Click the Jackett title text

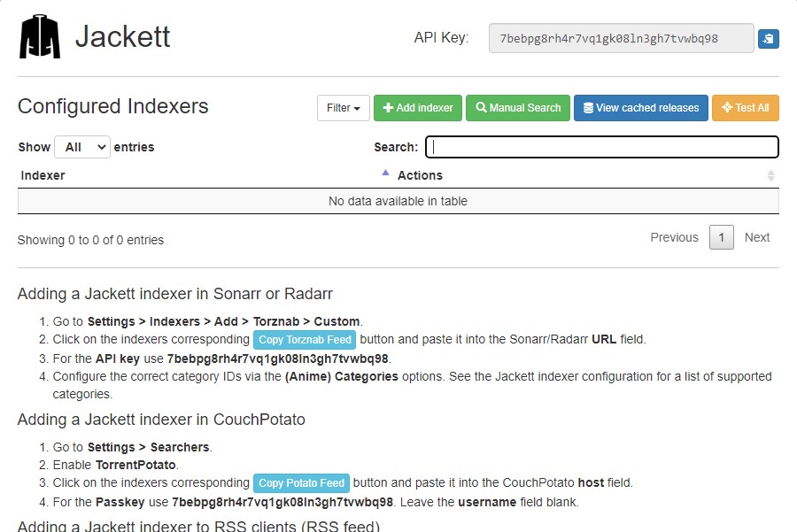[x=122, y=36]
